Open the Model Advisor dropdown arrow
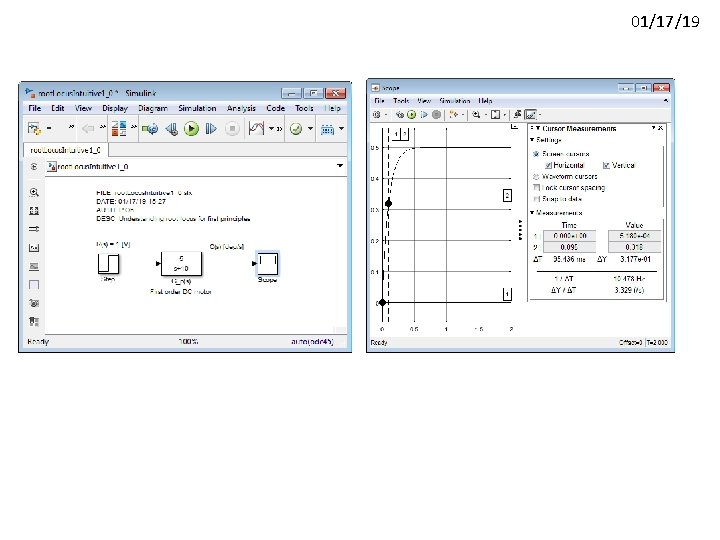 coord(310,129)
